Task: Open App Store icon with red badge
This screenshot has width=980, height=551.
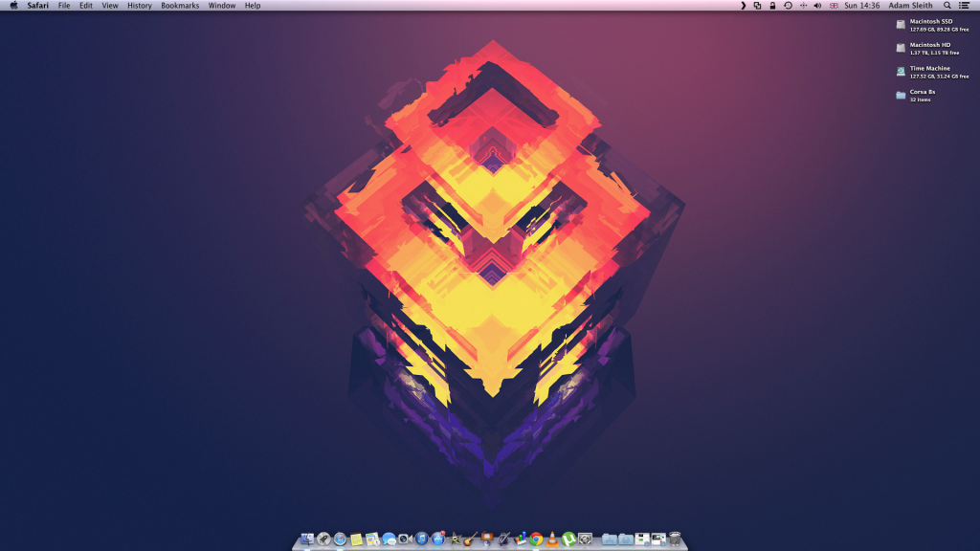Action: 438,539
